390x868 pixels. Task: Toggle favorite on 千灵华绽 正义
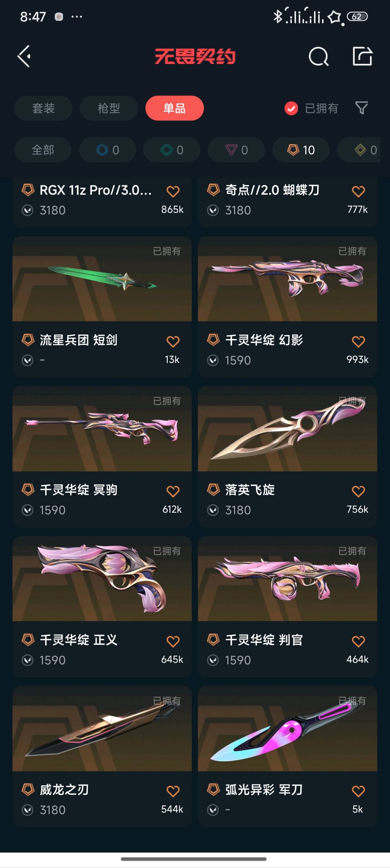[173, 641]
